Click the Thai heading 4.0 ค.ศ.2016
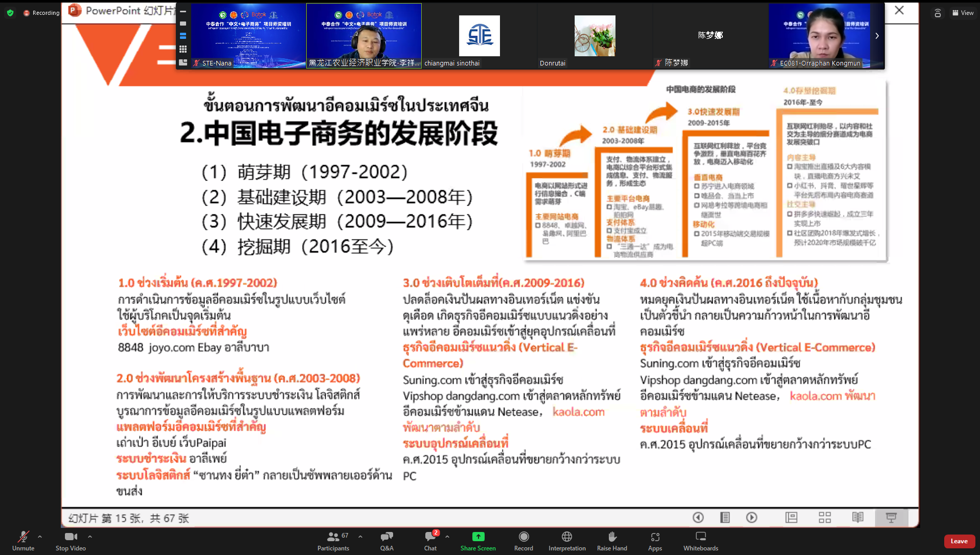The height and width of the screenshot is (555, 980). click(x=729, y=283)
